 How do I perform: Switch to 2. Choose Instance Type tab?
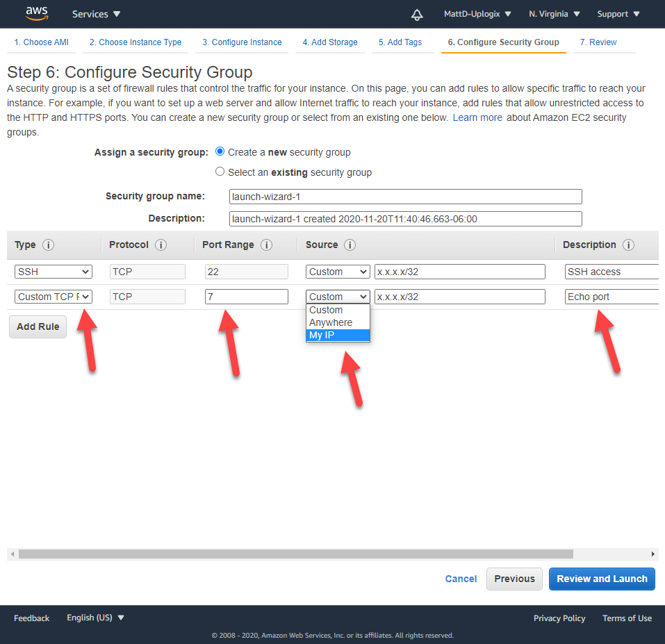coord(136,42)
